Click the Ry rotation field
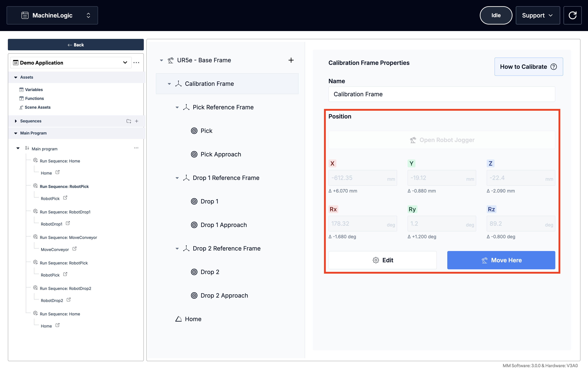The width and height of the screenshot is (588, 369). click(442, 224)
